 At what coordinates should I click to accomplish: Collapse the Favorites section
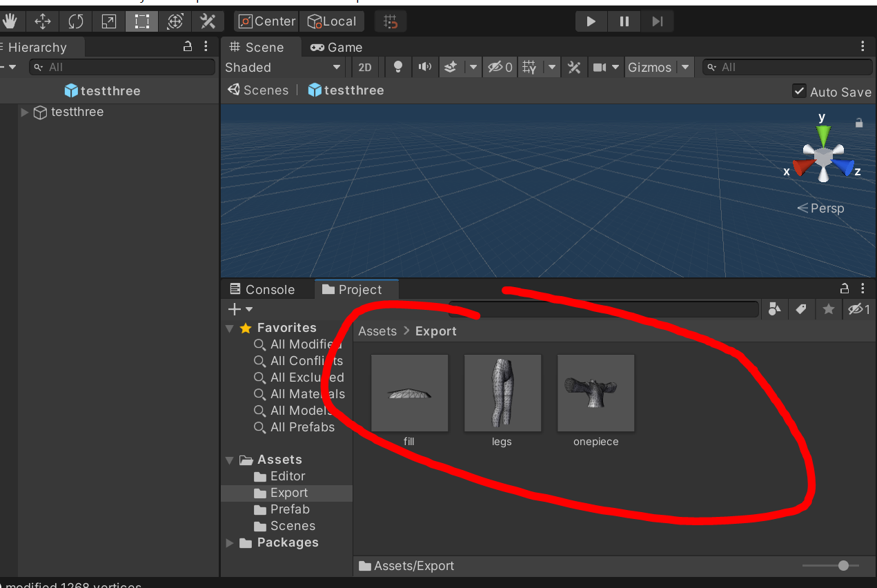(x=230, y=329)
